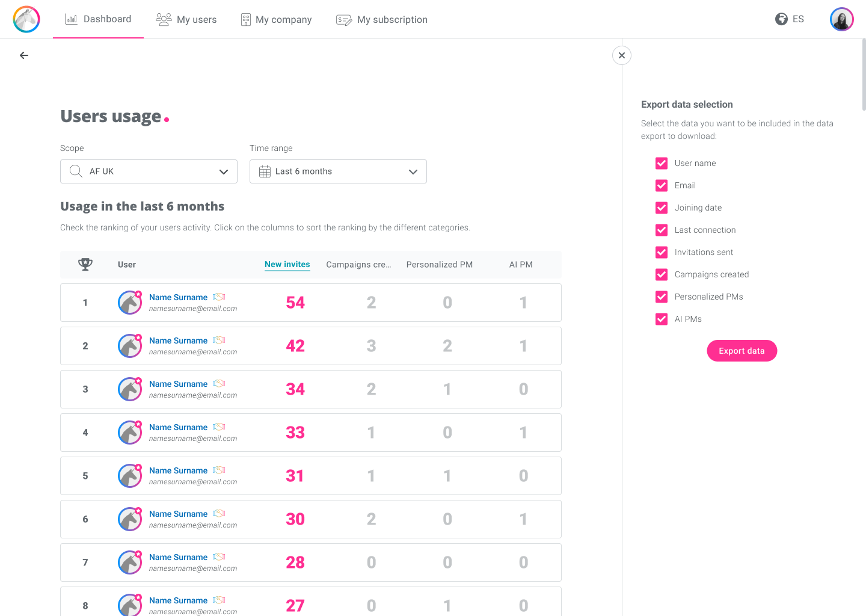The image size is (866, 616).
Task: Sort by the AI PM column
Action: coord(521,265)
